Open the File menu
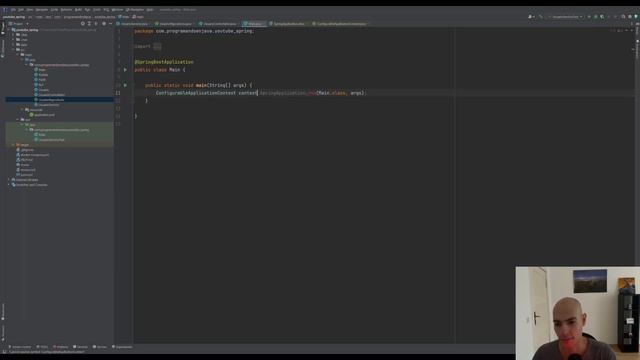This screenshot has width=640, height=360. (x=13, y=9)
